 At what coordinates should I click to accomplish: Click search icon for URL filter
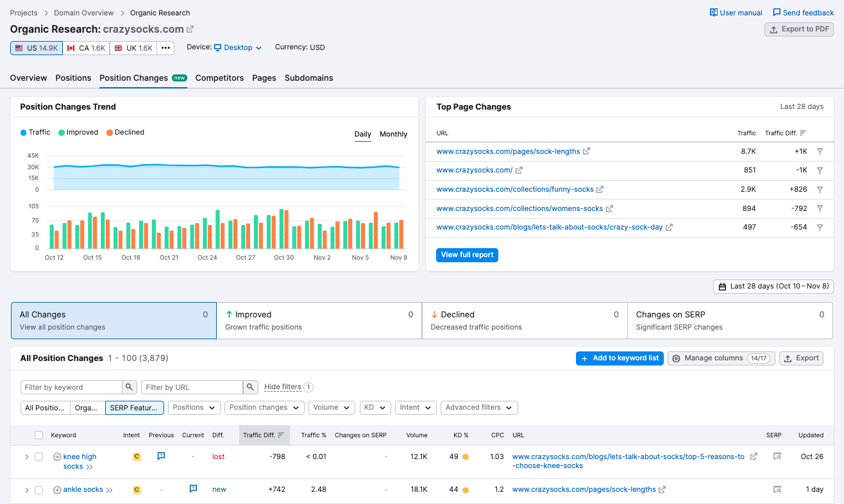[x=251, y=387]
